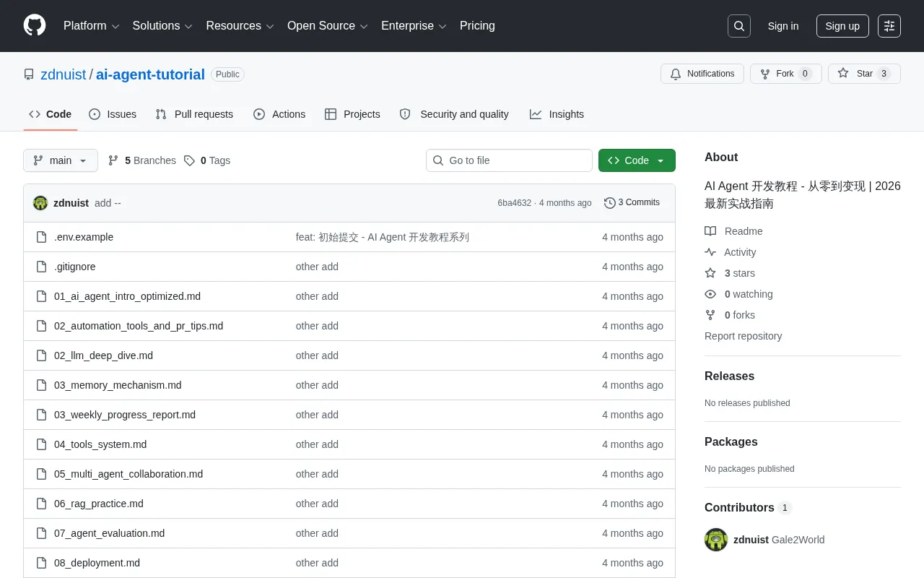This screenshot has height=578, width=924.
Task: Click the history clock icon beside Commits
Action: [610, 203]
